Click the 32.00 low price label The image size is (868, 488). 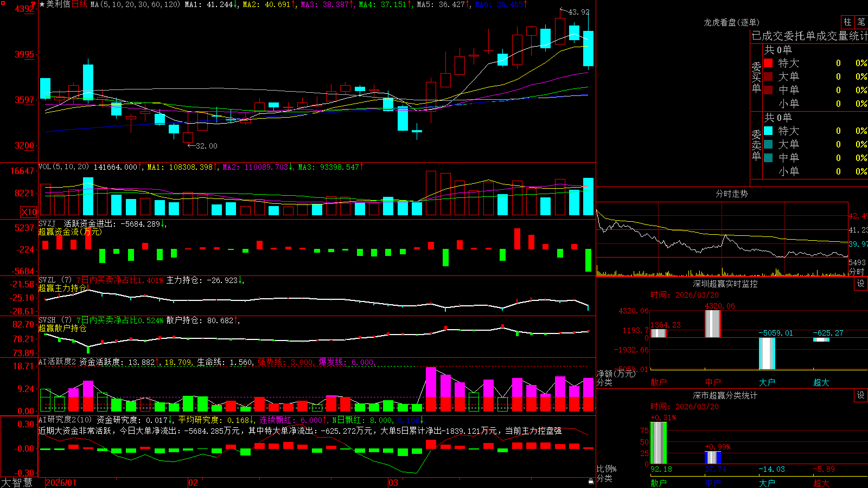[x=206, y=146]
